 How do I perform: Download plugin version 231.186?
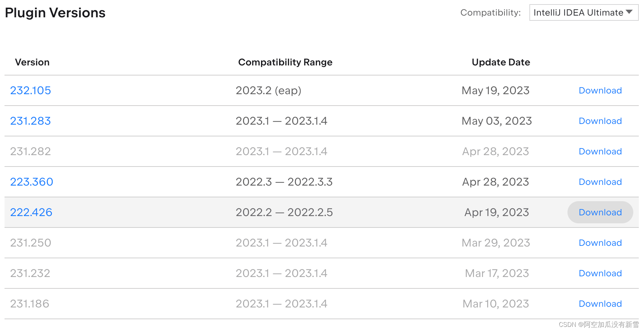point(600,304)
